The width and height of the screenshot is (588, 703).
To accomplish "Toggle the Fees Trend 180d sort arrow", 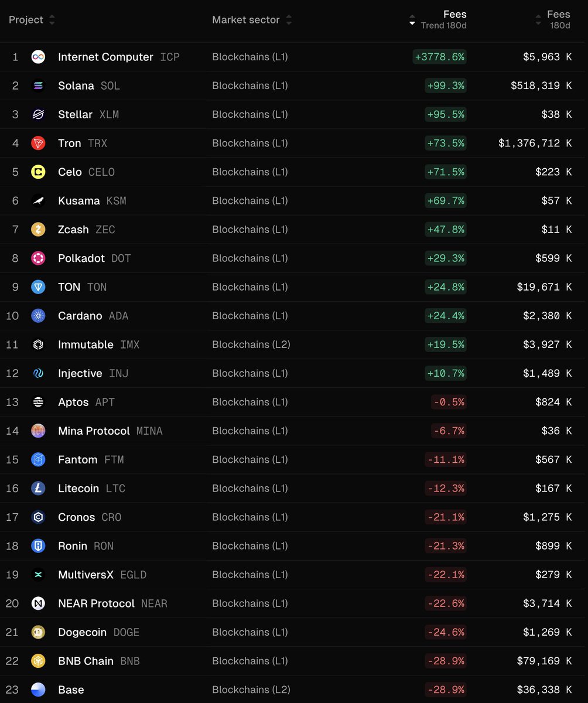I will [x=412, y=20].
